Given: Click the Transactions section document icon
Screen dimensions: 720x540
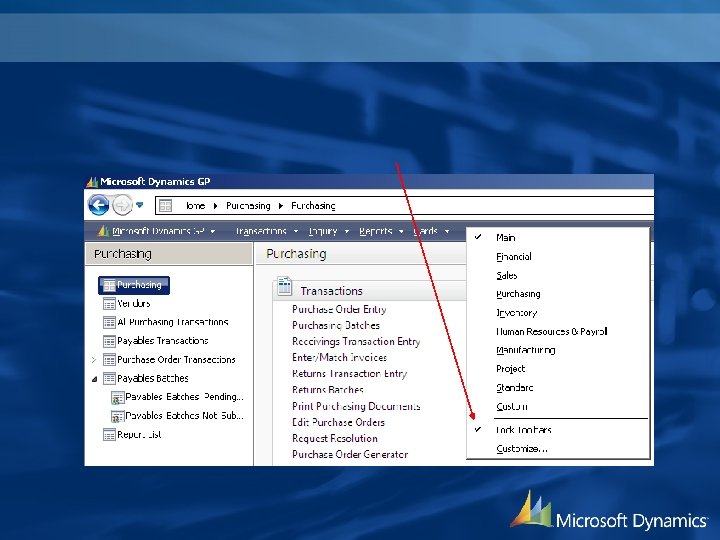Looking at the screenshot, I should [x=285, y=287].
